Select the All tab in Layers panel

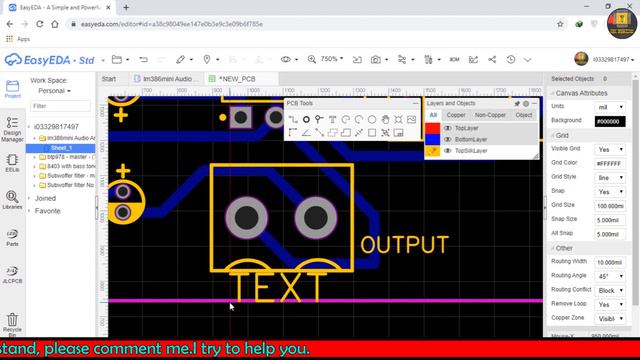click(433, 115)
